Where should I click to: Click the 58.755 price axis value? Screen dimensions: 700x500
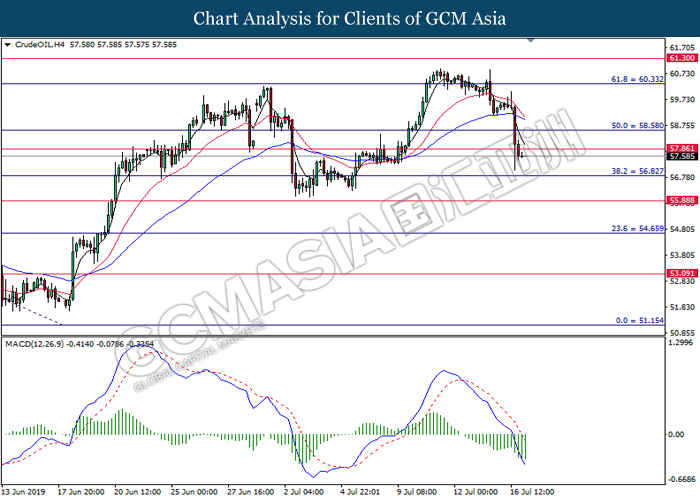(683, 126)
